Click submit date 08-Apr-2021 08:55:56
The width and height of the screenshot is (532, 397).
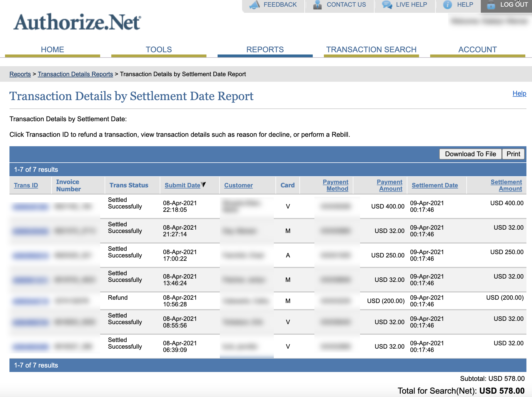180,322
